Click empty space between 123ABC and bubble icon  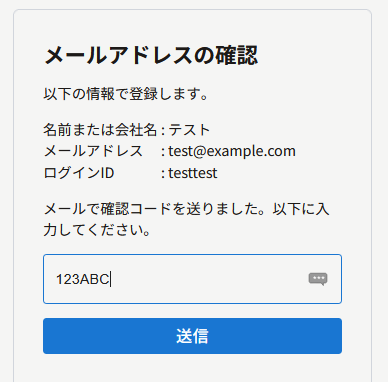coord(210,279)
